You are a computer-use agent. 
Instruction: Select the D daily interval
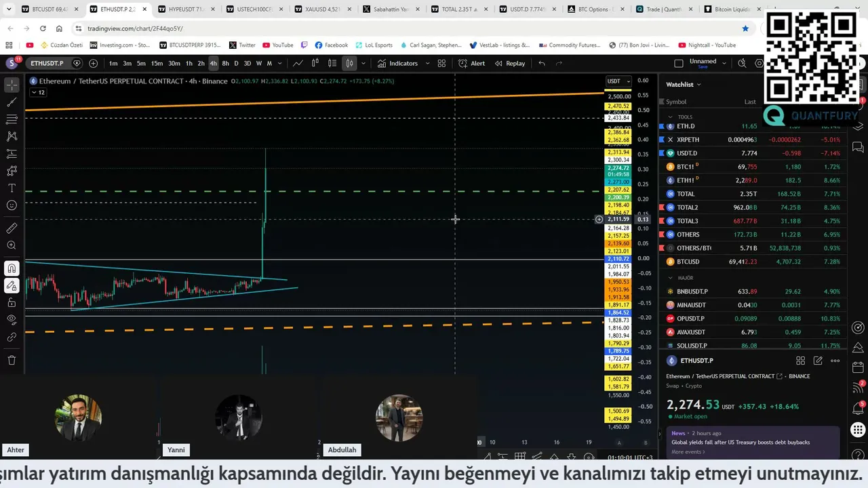pyautogui.click(x=236, y=63)
